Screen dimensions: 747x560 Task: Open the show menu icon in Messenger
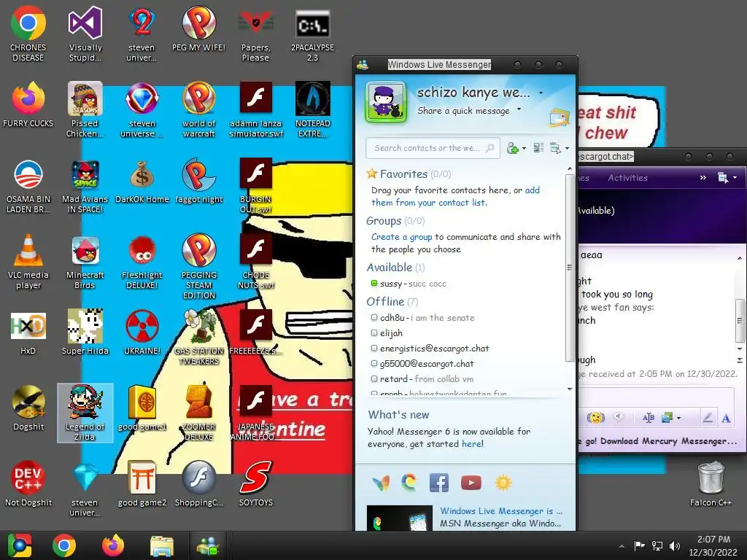point(555,148)
